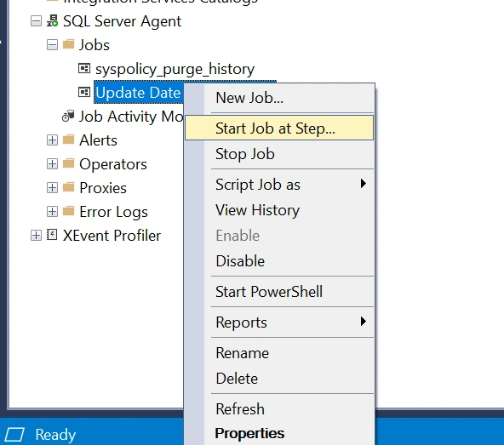Screen dimensions: 504x445
Task: Click the Job Activity Monitor icon
Action: point(68,116)
